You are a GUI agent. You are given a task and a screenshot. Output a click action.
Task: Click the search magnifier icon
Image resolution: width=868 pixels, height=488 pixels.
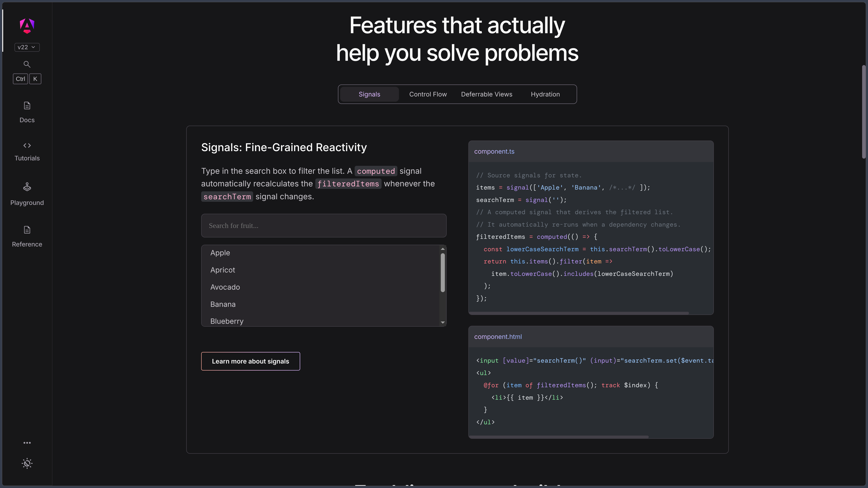pyautogui.click(x=27, y=64)
